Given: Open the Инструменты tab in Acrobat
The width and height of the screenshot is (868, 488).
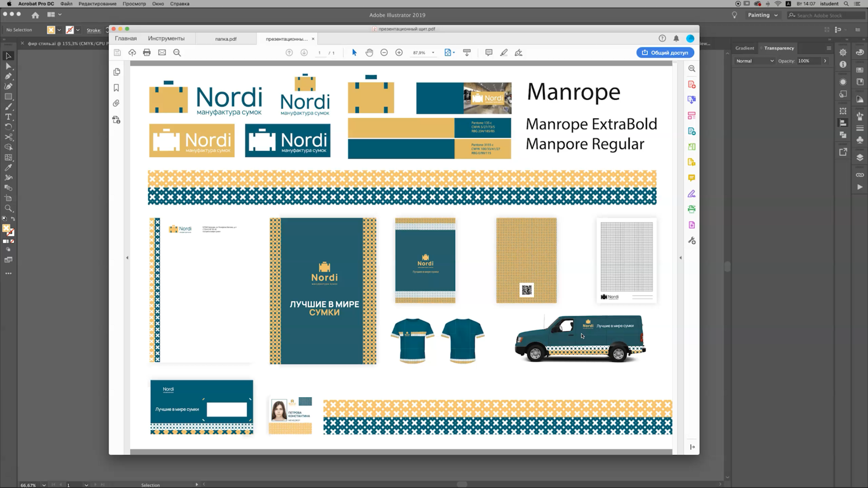Looking at the screenshot, I should pyautogui.click(x=166, y=38).
